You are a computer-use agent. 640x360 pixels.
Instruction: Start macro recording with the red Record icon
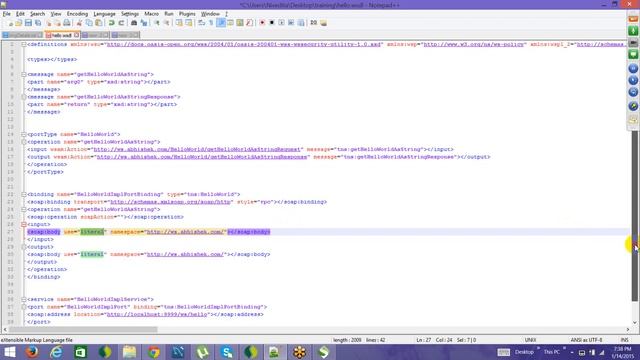point(262,23)
